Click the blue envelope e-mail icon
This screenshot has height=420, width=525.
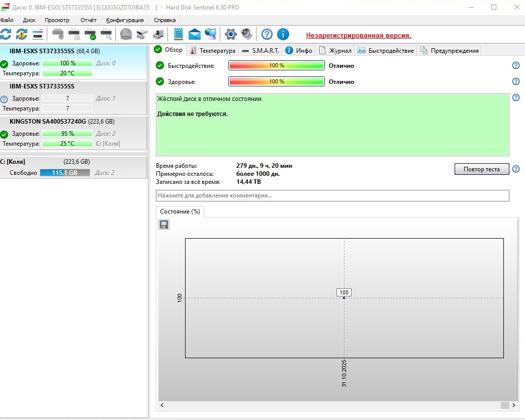click(x=195, y=34)
